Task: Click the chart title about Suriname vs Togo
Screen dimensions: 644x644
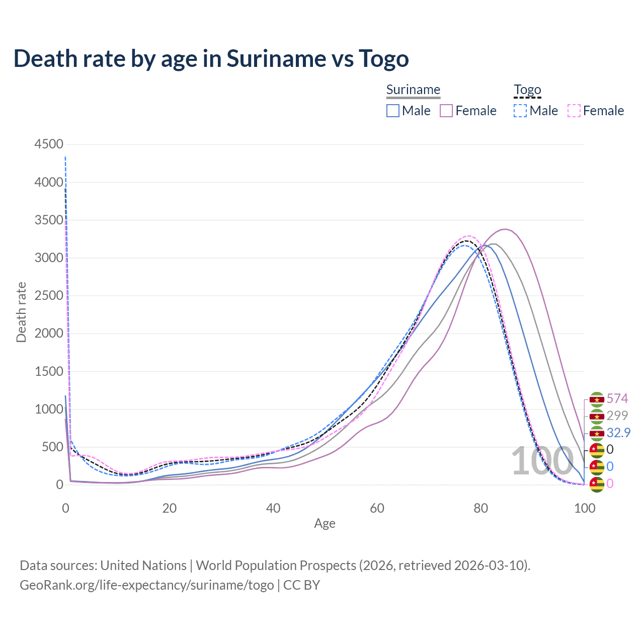Action: 211,58
